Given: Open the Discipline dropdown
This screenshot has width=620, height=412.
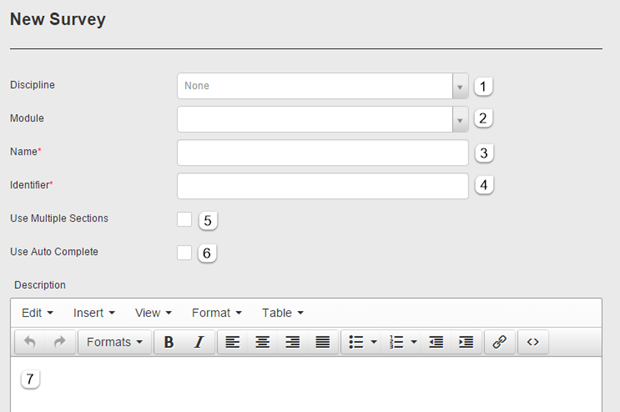Looking at the screenshot, I should (x=322, y=86).
